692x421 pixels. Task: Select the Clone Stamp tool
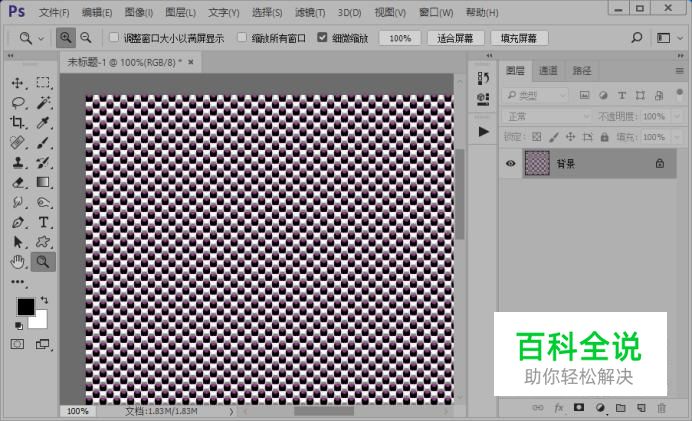(x=18, y=162)
